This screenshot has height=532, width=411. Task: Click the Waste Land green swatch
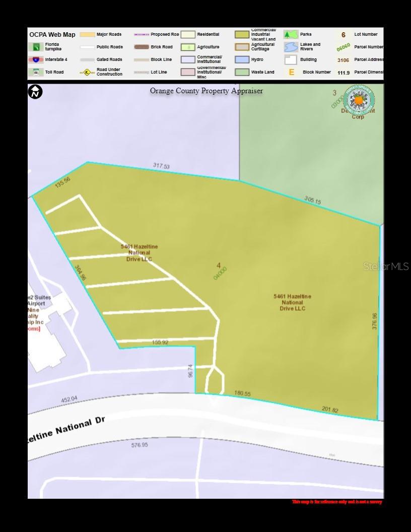(242, 72)
